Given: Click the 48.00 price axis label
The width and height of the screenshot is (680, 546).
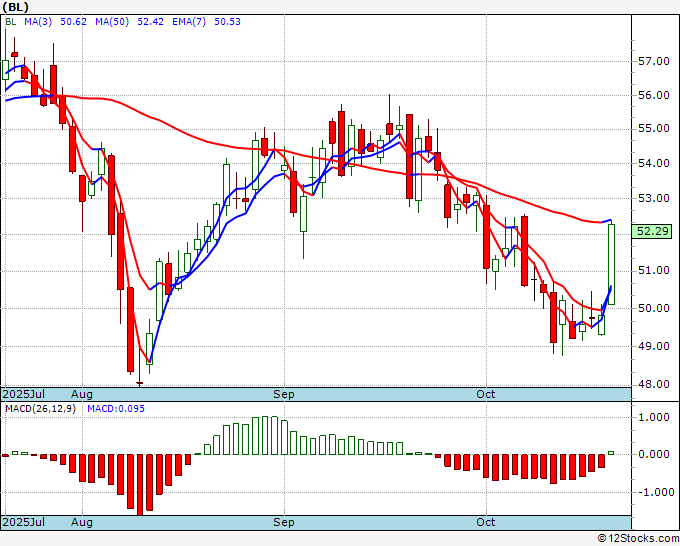Looking at the screenshot, I should tap(654, 384).
